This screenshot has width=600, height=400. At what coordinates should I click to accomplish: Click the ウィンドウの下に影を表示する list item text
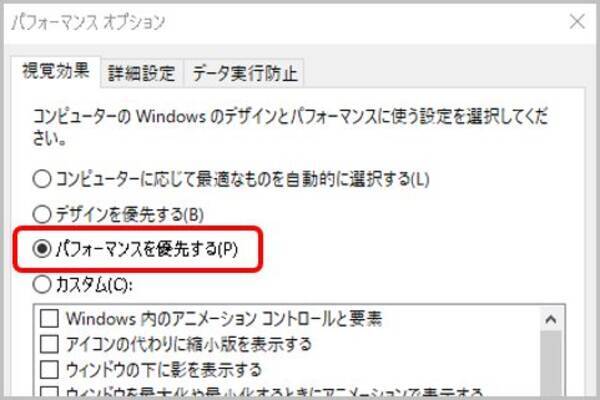164,370
